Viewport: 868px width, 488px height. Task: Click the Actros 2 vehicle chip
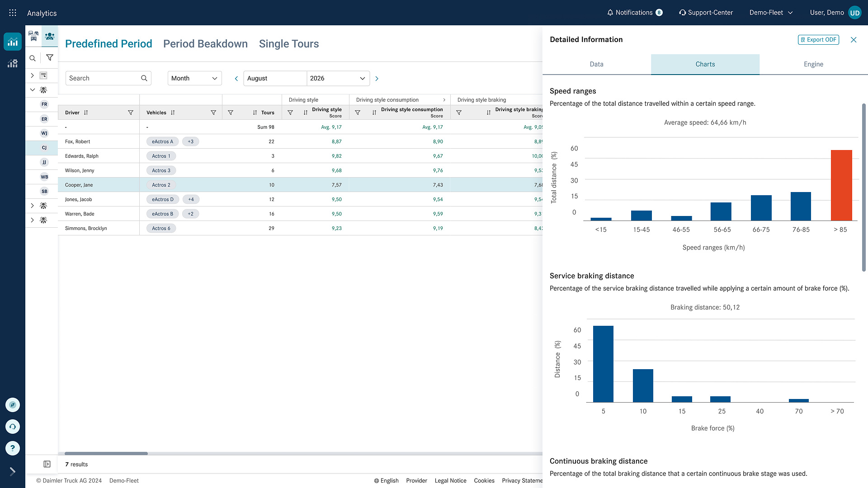pyautogui.click(x=161, y=185)
